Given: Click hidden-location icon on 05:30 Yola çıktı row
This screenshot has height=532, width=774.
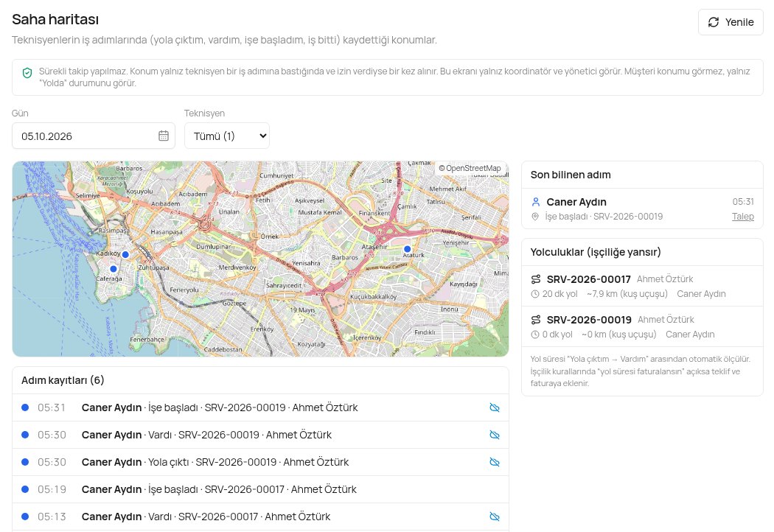Looking at the screenshot, I should click(494, 462).
